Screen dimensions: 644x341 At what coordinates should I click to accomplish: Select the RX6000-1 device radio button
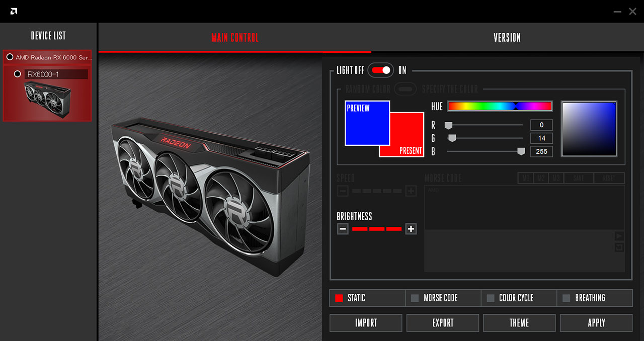18,74
